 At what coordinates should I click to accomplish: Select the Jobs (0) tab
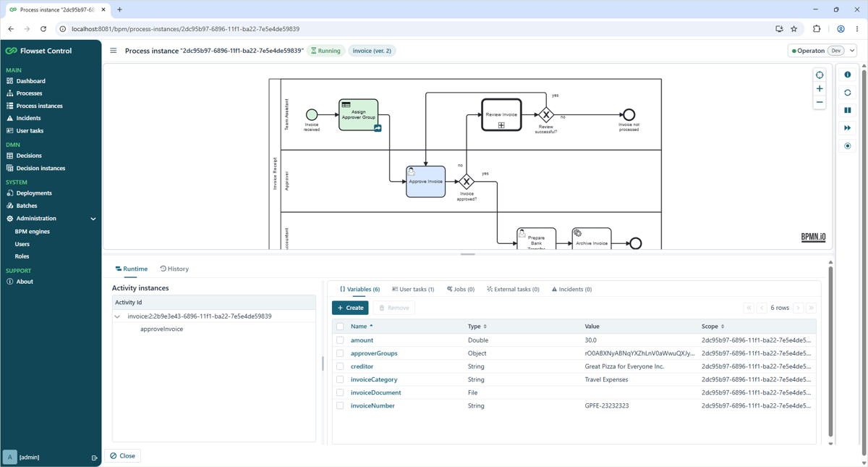tap(461, 290)
